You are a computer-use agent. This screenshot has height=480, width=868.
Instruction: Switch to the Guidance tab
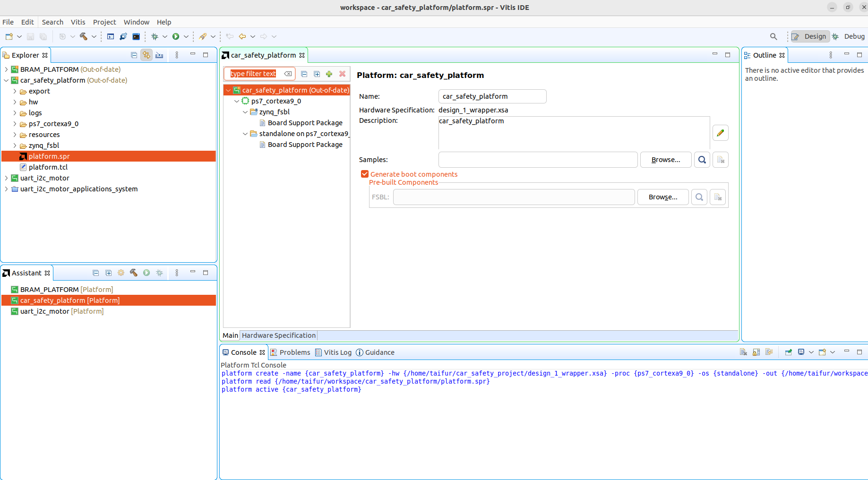tap(375, 352)
